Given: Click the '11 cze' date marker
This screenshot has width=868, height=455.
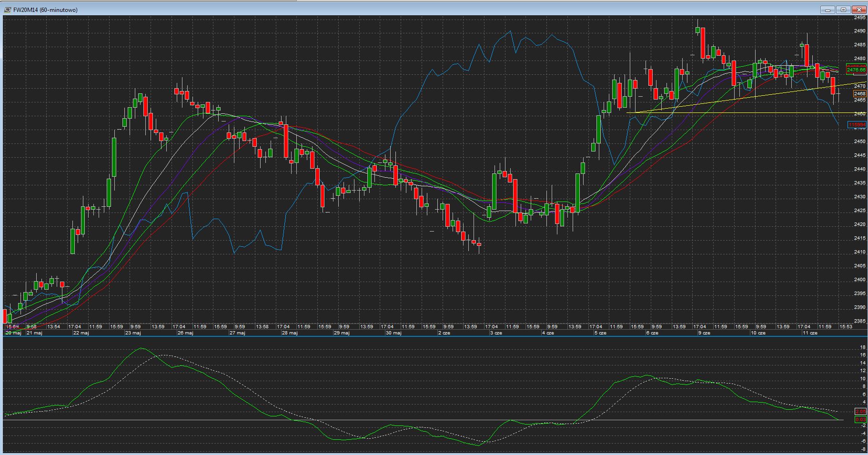Looking at the screenshot, I should pyautogui.click(x=810, y=333).
